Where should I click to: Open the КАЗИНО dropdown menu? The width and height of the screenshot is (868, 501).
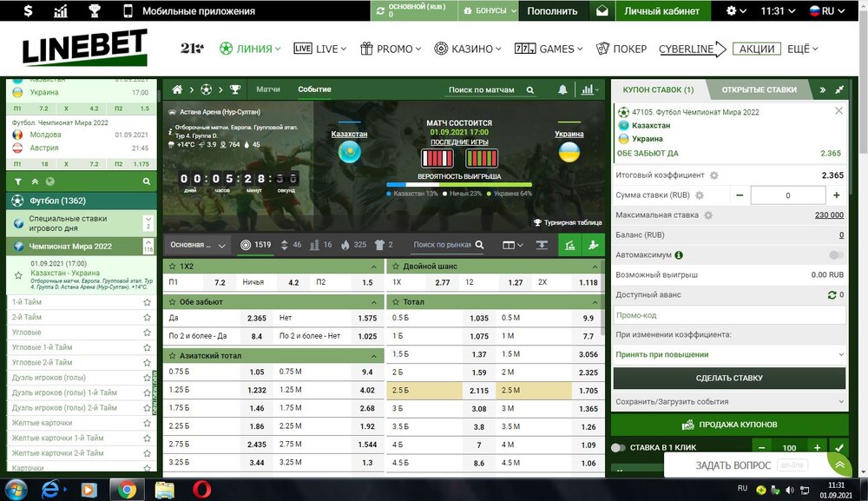tap(468, 49)
